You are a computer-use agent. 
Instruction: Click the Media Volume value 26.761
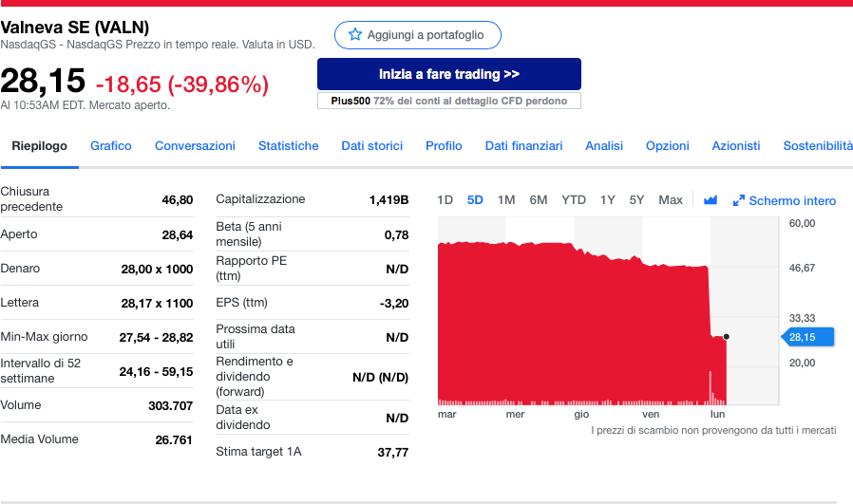click(174, 439)
